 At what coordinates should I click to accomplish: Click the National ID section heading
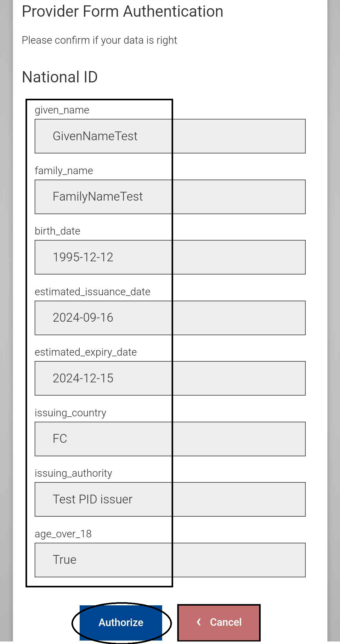coord(60,77)
